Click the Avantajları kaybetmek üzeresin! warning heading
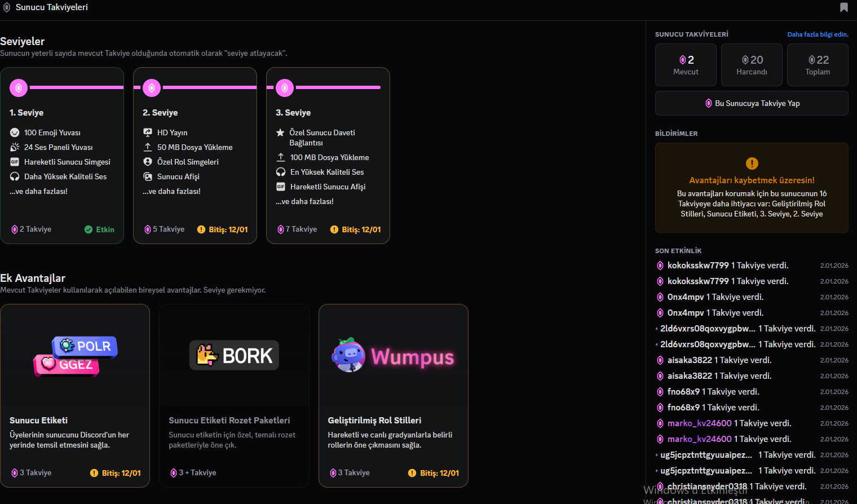Viewport: 857px width, 504px height. pyautogui.click(x=752, y=180)
